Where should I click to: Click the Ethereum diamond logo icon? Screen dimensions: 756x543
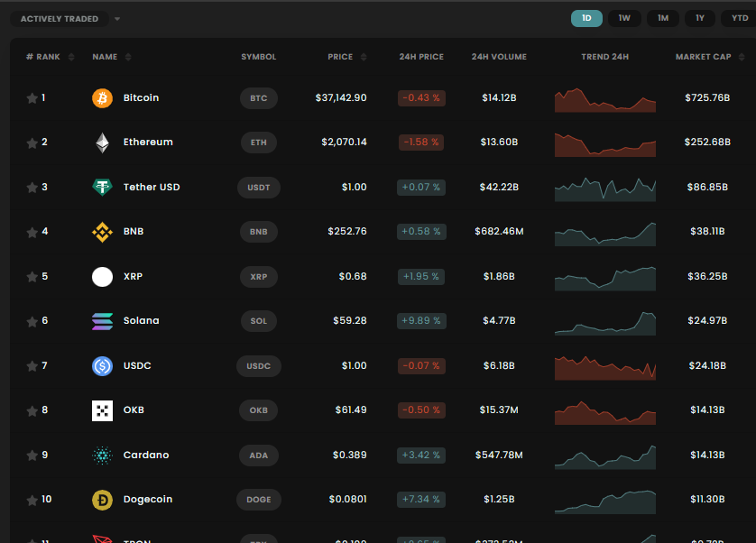pyautogui.click(x=102, y=143)
